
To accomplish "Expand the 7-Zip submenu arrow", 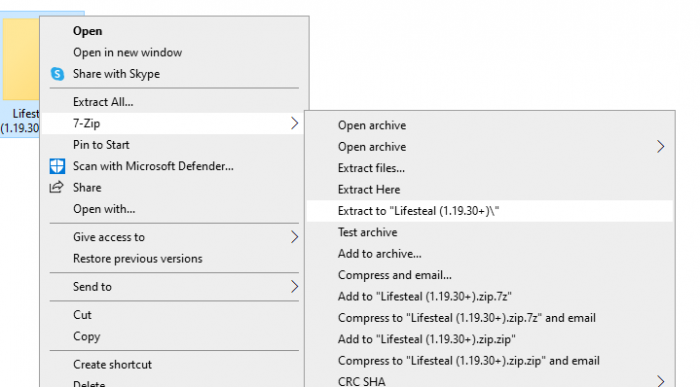I will [294, 123].
